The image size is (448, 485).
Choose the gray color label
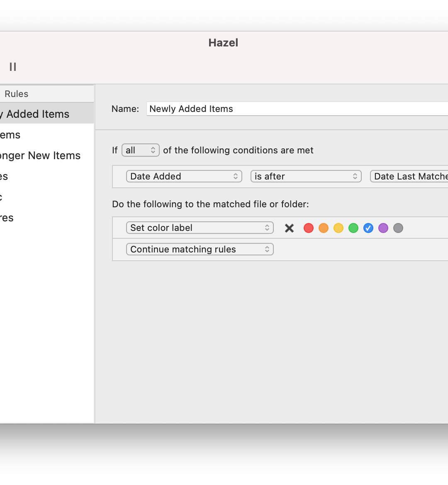(398, 228)
